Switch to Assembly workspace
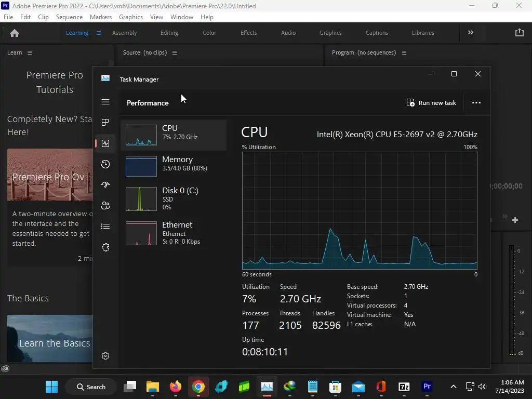The image size is (532, 399). click(x=125, y=33)
